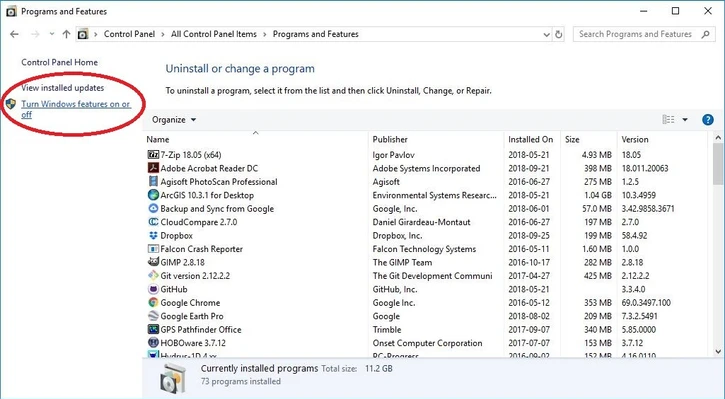Go up one level with up arrow
The height and width of the screenshot is (399, 725).
66,34
